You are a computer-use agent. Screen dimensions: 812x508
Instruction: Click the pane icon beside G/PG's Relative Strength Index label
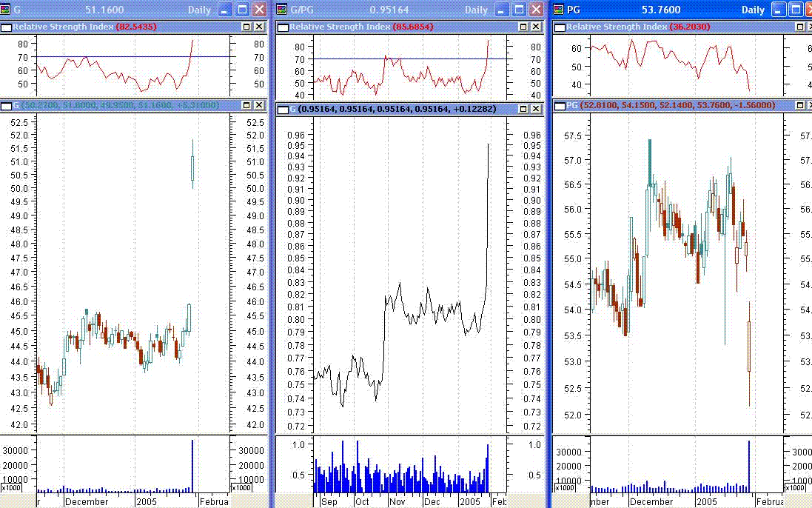point(283,27)
